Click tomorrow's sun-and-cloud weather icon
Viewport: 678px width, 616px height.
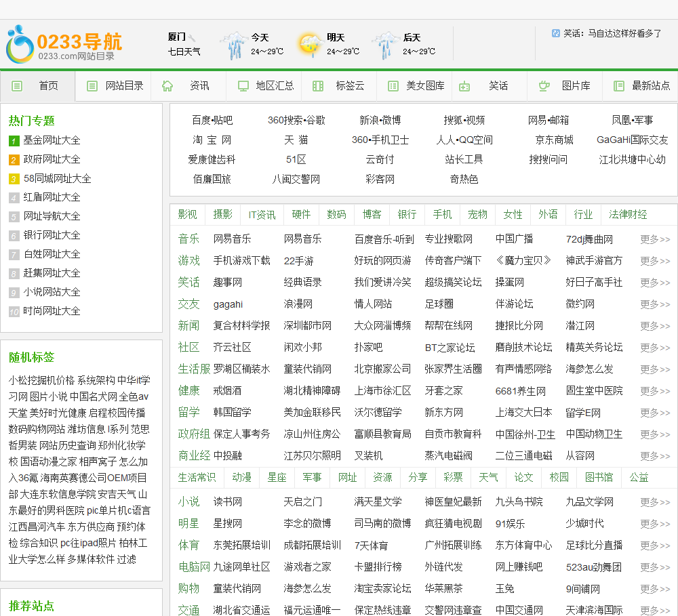coord(310,45)
